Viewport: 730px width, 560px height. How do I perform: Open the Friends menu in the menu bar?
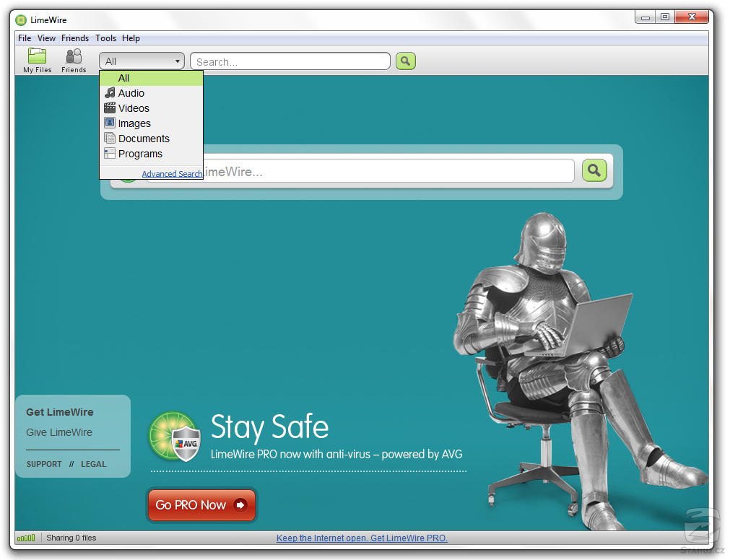(75, 38)
